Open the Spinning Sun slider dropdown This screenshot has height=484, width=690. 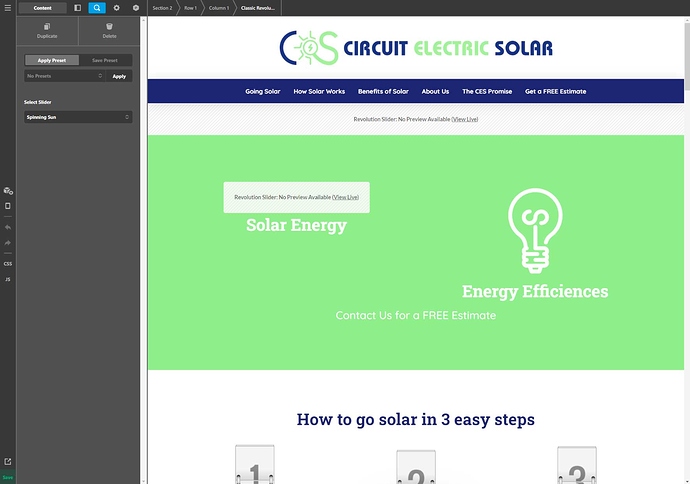[78, 117]
